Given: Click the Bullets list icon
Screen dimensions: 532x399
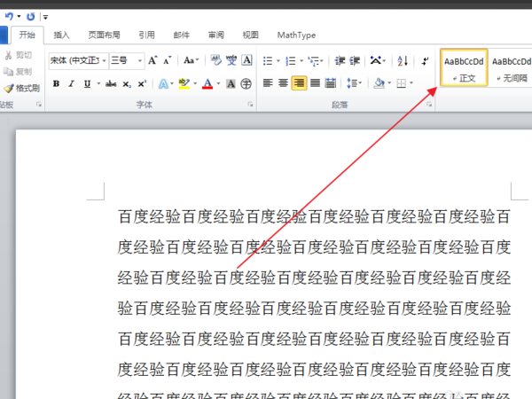Looking at the screenshot, I should click(x=268, y=60).
